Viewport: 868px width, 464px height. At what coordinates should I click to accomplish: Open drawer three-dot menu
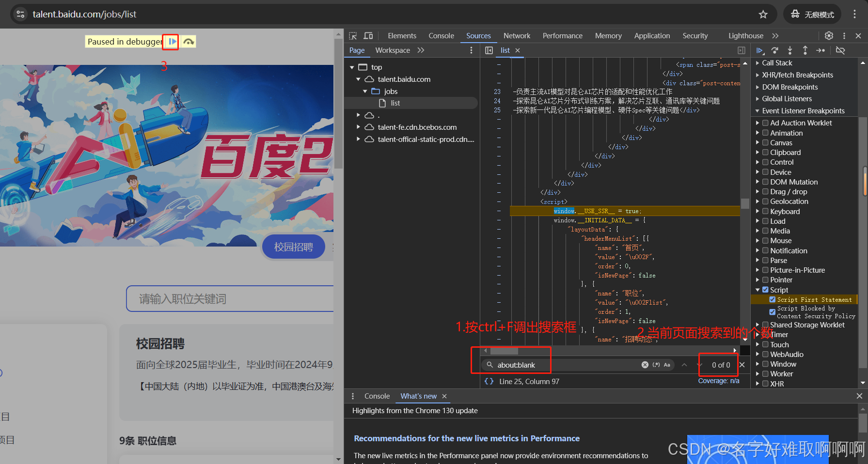tap(353, 396)
